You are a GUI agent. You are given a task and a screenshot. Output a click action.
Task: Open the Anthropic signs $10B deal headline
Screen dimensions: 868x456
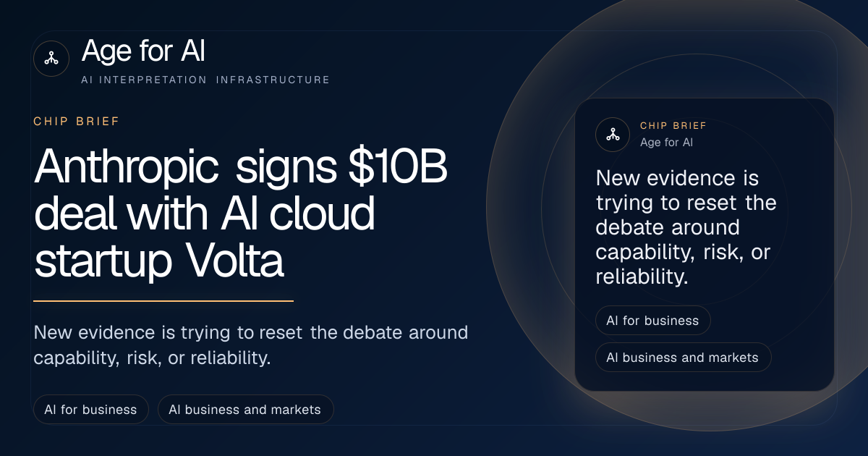click(x=241, y=214)
